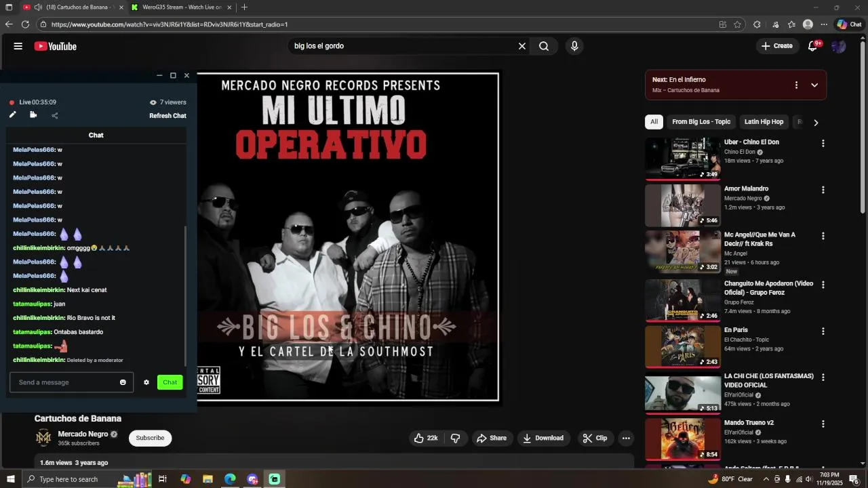Send message with green Chat button
868x488 pixels.
[170, 382]
